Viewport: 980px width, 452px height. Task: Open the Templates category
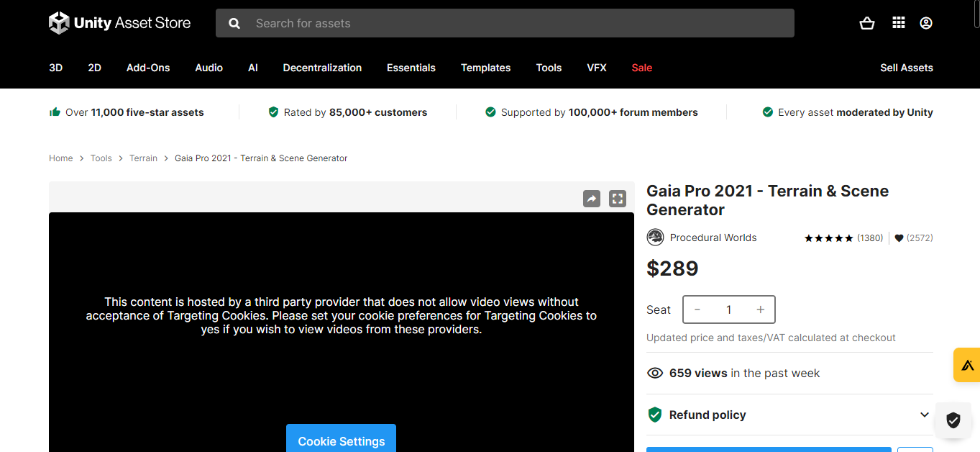pyautogui.click(x=486, y=68)
